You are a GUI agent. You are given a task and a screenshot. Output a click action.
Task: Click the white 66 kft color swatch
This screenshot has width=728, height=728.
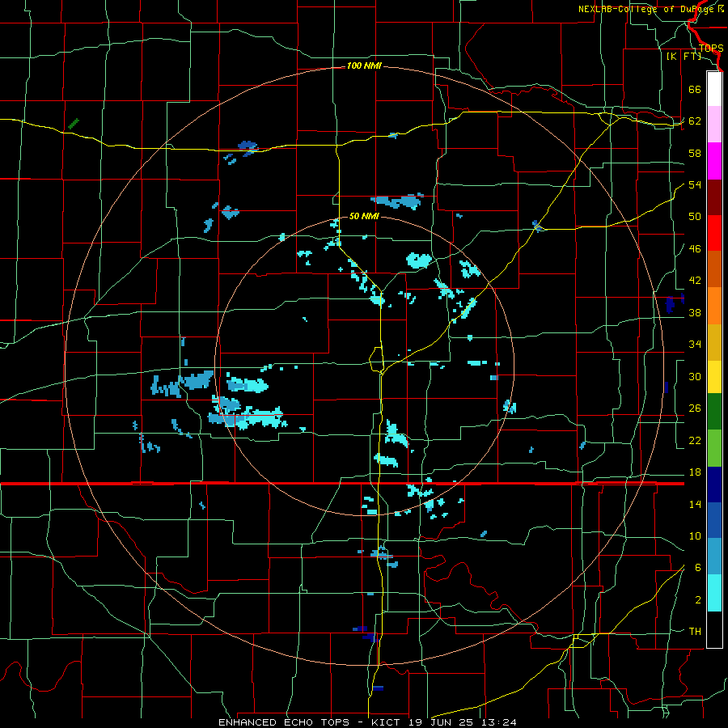click(x=714, y=89)
